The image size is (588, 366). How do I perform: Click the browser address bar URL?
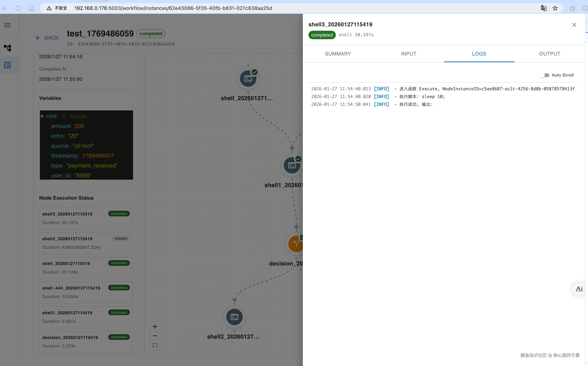click(173, 8)
